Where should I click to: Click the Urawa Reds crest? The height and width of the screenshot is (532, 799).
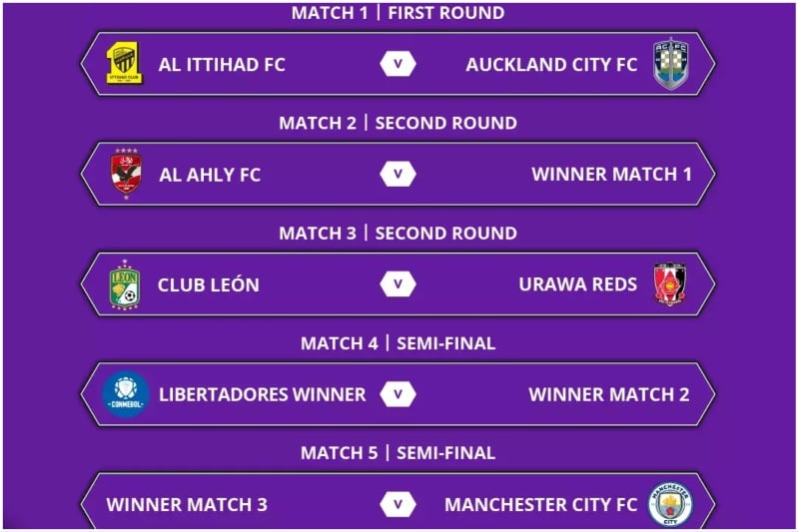pos(670,284)
